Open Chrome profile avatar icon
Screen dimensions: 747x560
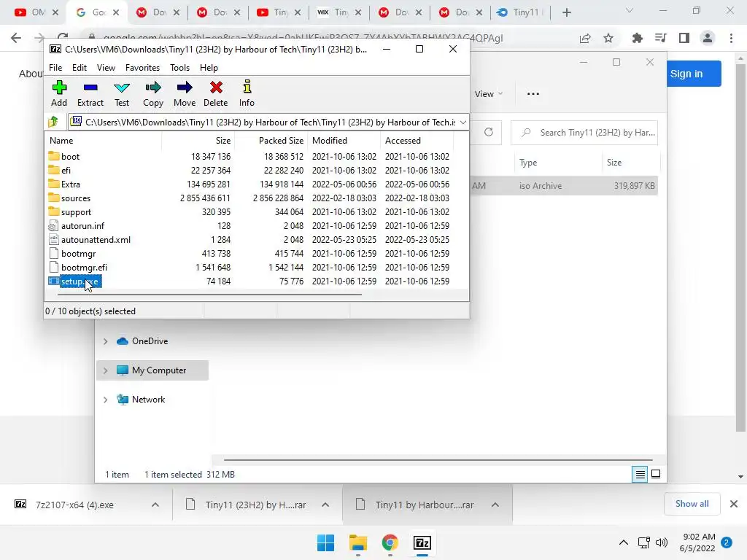point(708,38)
